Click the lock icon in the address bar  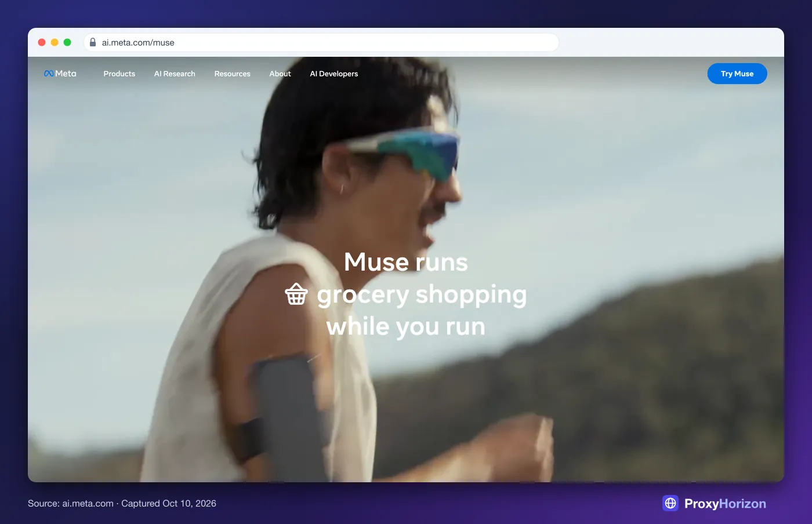93,42
